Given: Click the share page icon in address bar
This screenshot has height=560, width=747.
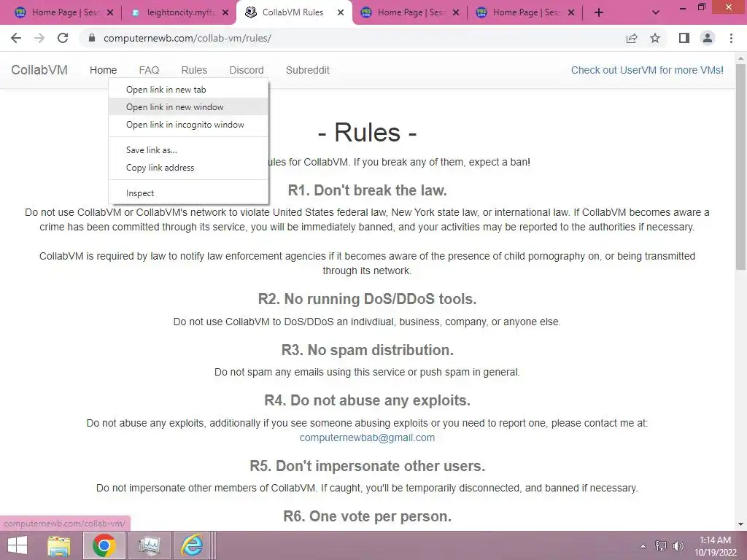Looking at the screenshot, I should [x=632, y=38].
